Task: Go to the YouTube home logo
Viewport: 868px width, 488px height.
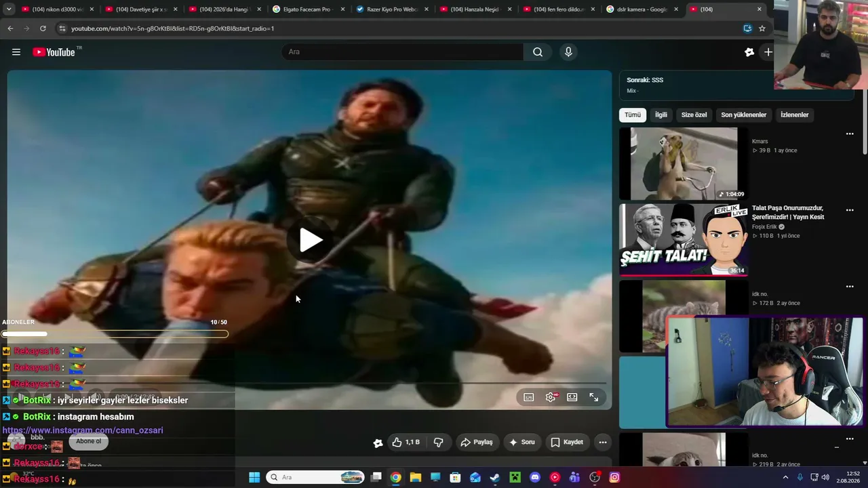Action: (54, 52)
